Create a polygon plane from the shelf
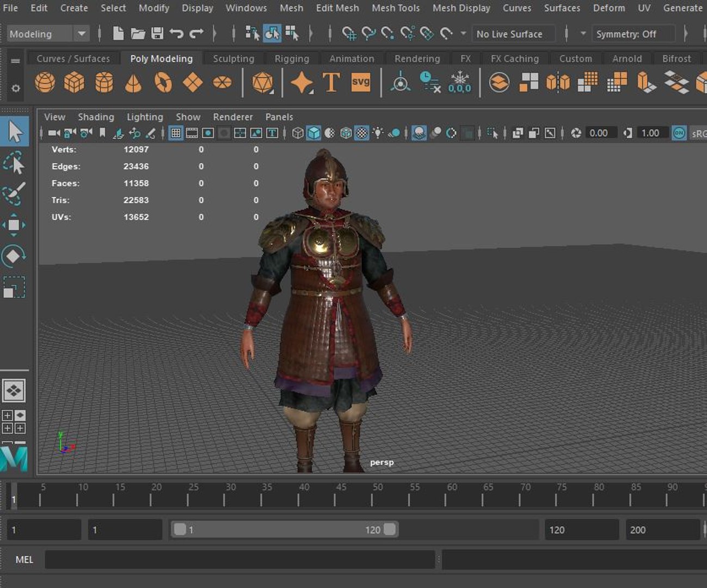 [193, 83]
